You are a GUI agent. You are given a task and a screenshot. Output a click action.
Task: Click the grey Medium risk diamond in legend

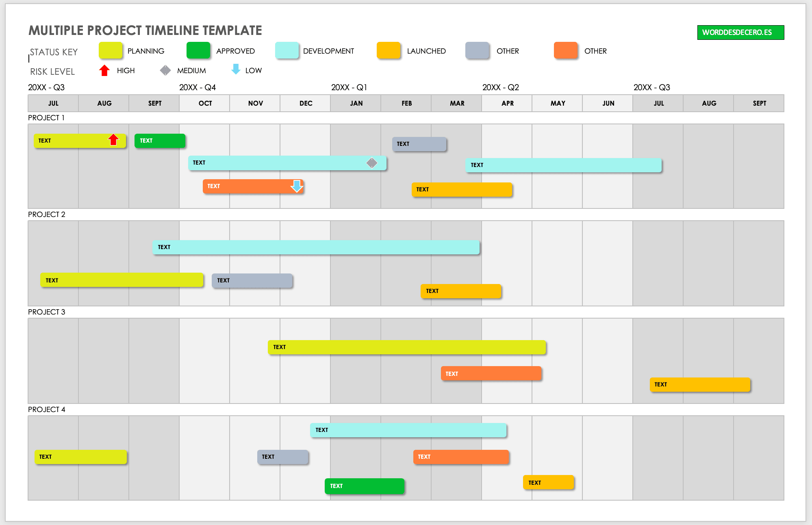click(165, 70)
